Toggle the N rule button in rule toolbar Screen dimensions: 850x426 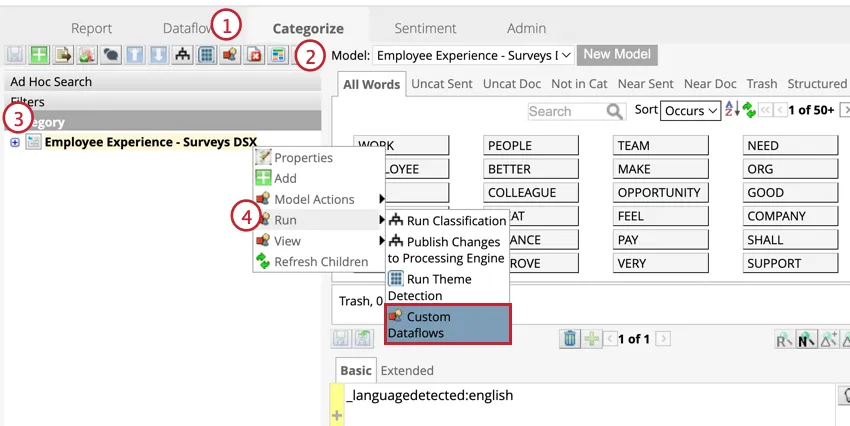click(x=802, y=340)
